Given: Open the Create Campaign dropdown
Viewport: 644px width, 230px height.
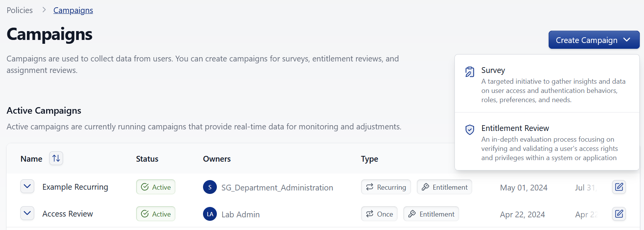Looking at the screenshot, I should [x=594, y=40].
